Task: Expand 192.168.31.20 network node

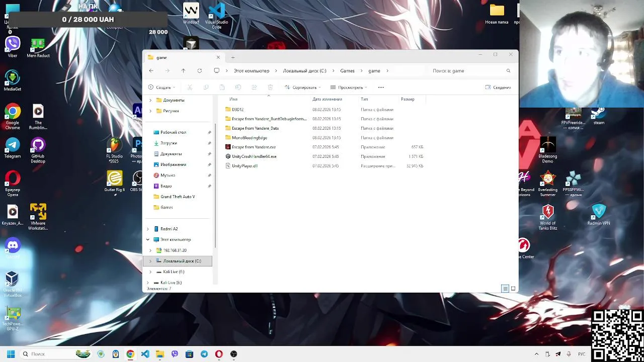Action: point(150,250)
